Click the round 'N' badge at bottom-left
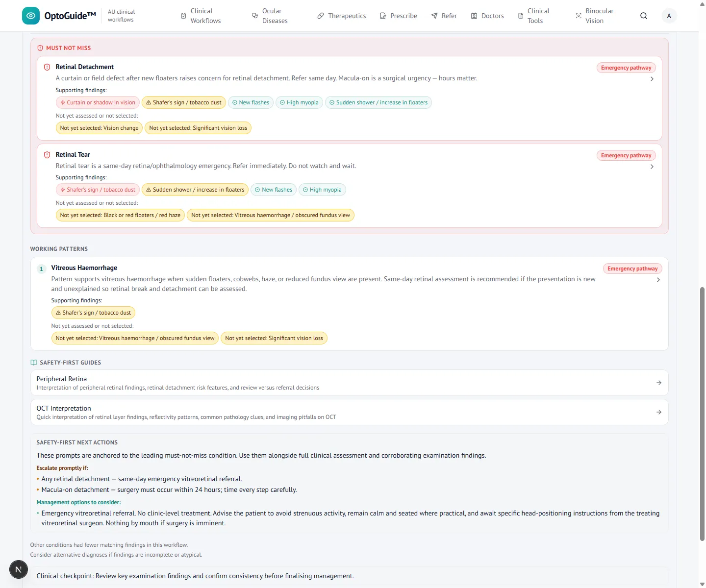The image size is (706, 588). [x=19, y=569]
